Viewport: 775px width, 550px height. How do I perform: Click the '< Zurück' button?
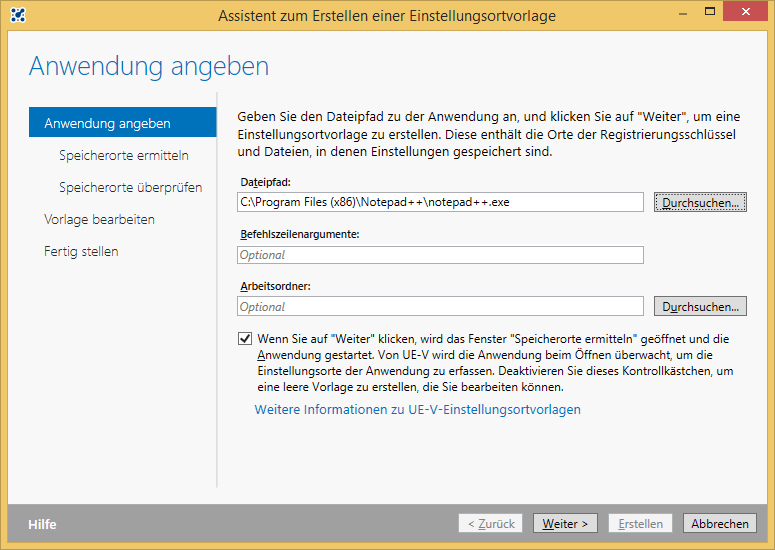tap(490, 523)
